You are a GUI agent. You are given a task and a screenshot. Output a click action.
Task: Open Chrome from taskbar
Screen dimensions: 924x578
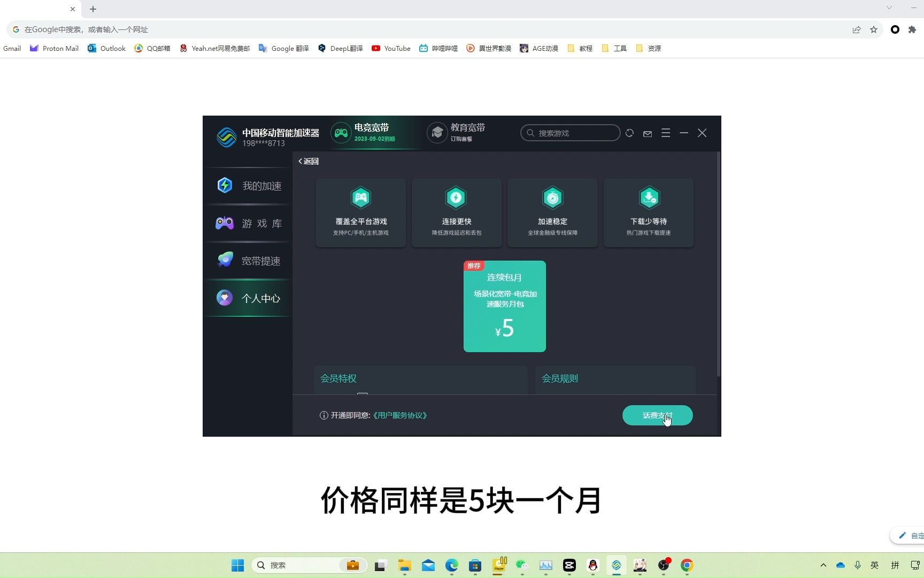[x=687, y=565]
